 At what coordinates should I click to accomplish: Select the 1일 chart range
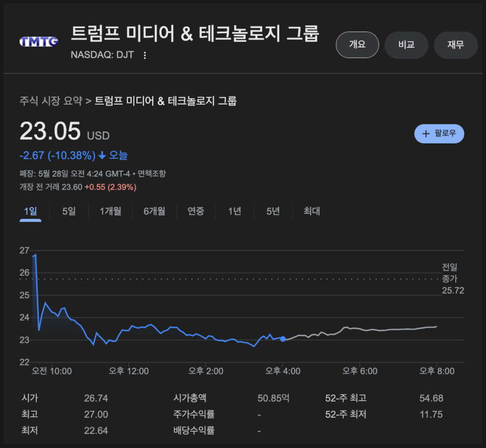point(30,211)
